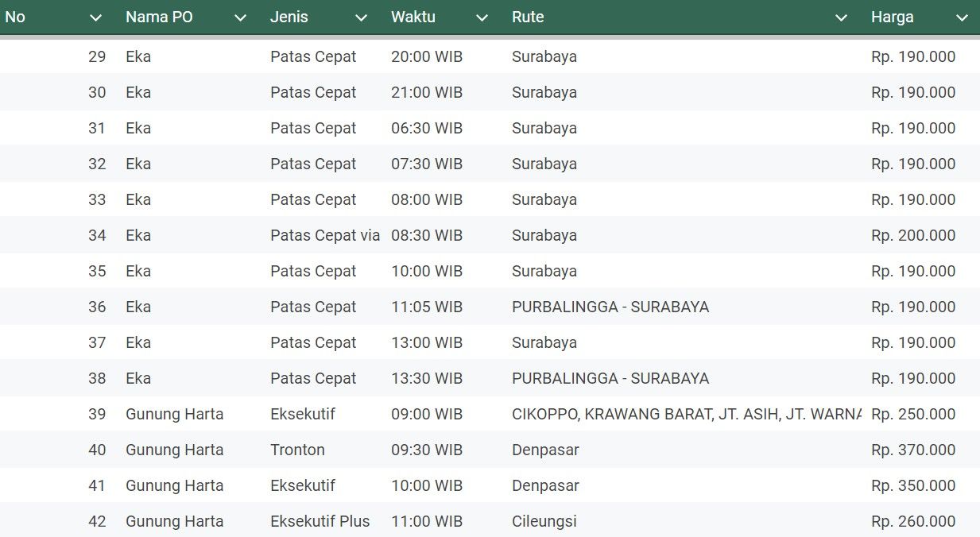Select row number 30 cell
Screen dimensions: 980x537
click(x=97, y=92)
